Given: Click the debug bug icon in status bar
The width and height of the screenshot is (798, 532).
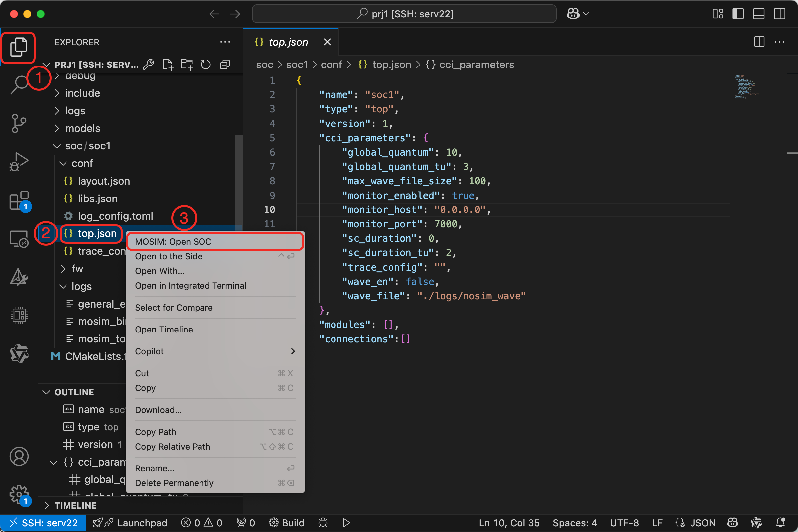Looking at the screenshot, I should pyautogui.click(x=323, y=523).
